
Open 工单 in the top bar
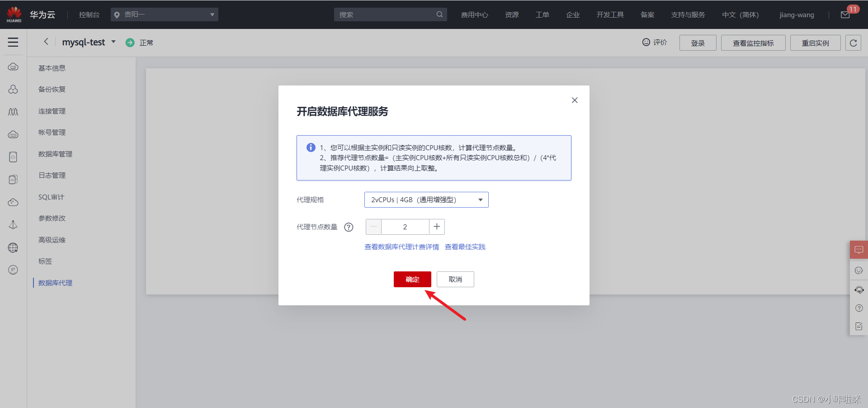point(542,15)
